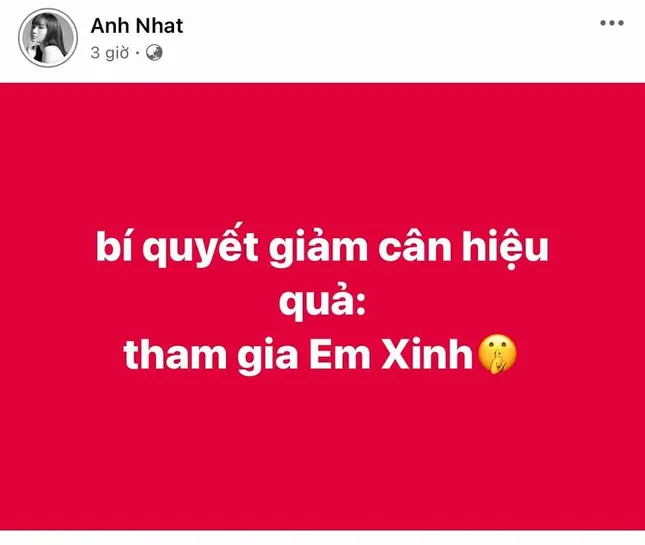
Task: Click the word "giảm" in the headline
Action: tap(318, 248)
